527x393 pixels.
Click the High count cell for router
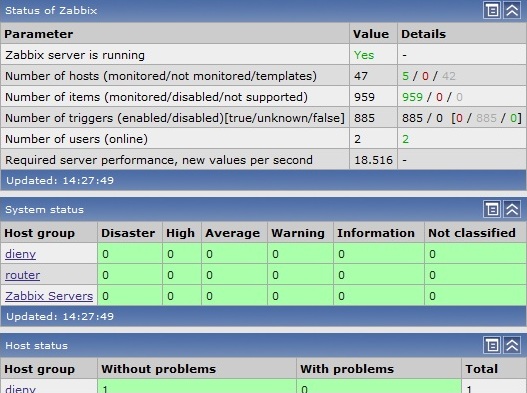point(182,275)
